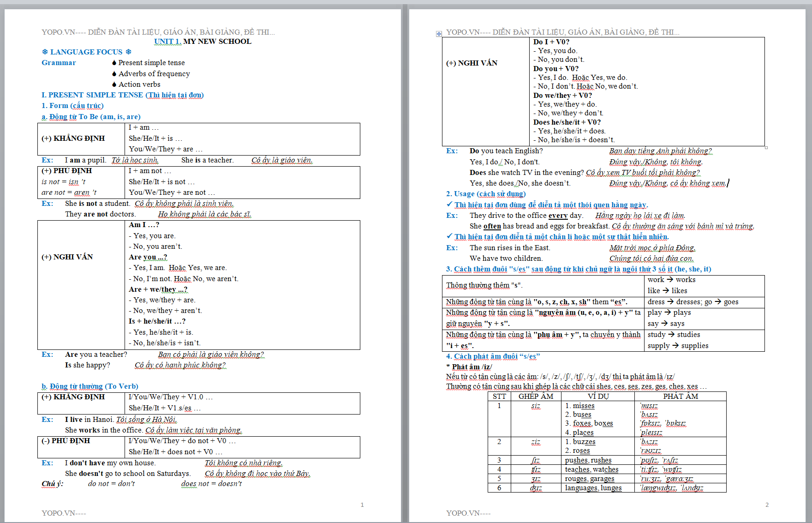Screen dimensions: 812x523
Task: Click the translation "Cô ấy là giáo viên."
Action: pos(282,160)
